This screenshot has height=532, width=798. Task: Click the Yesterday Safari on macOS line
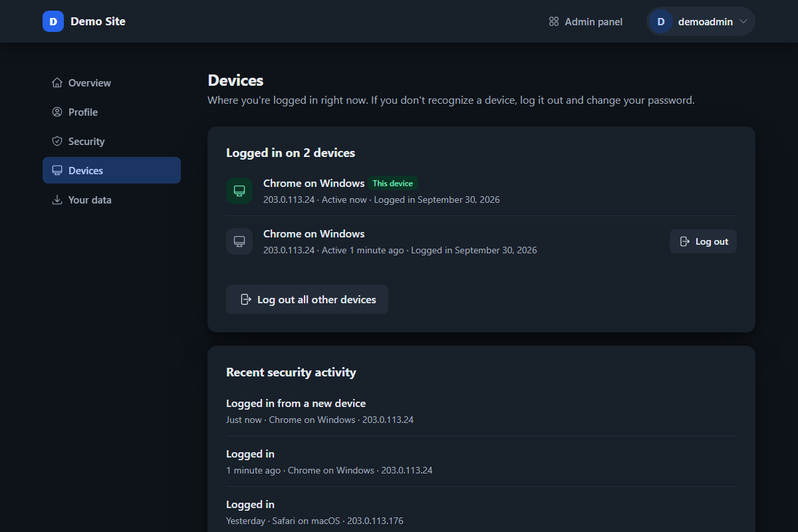click(x=315, y=521)
